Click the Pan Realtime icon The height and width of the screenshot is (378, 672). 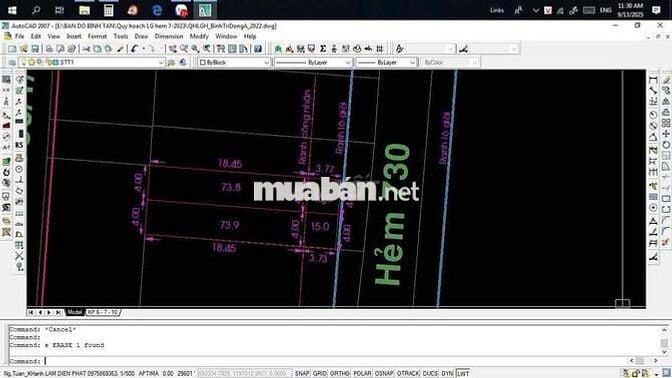[x=173, y=49]
